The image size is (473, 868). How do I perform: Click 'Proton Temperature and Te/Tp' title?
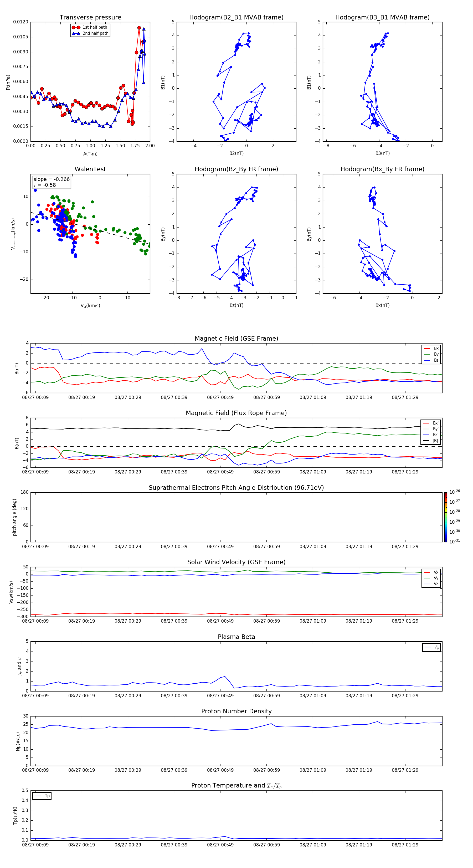pyautogui.click(x=236, y=786)
